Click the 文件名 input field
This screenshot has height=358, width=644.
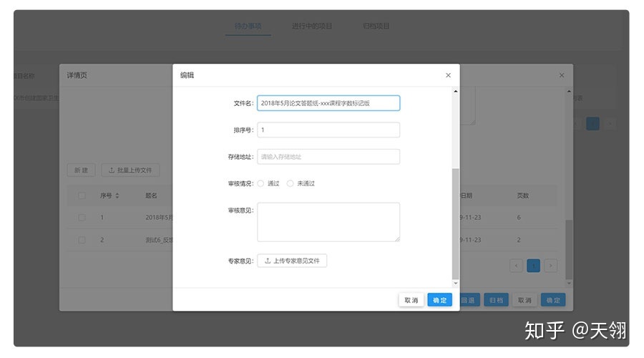click(x=328, y=103)
